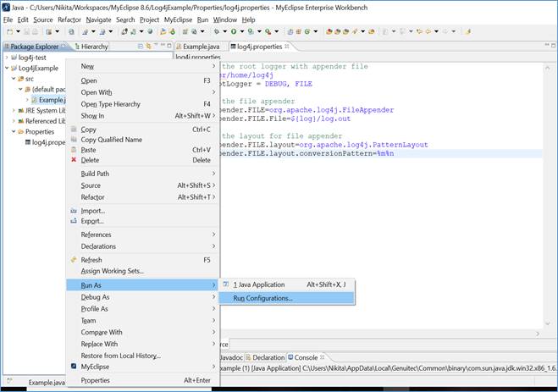Screen dimensions: 558x392
Task: Click editor vertical scrollbar up arrow
Action: tap(548, 68)
